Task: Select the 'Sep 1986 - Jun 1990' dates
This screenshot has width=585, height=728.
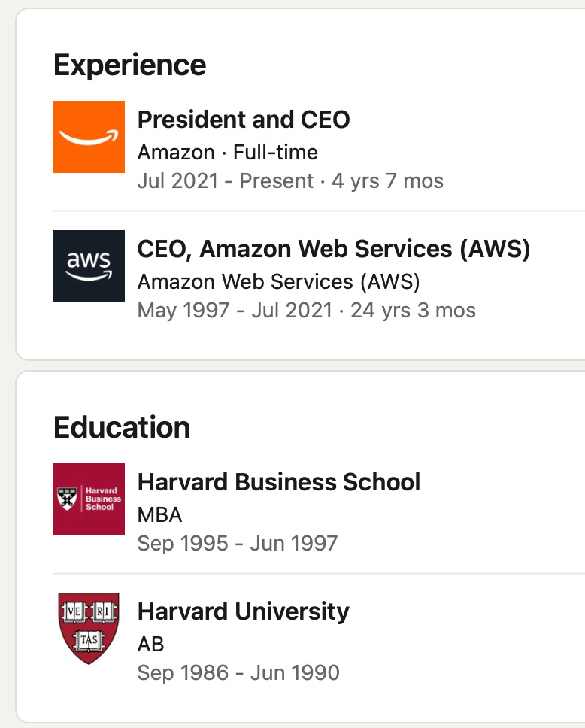Action: 238,673
